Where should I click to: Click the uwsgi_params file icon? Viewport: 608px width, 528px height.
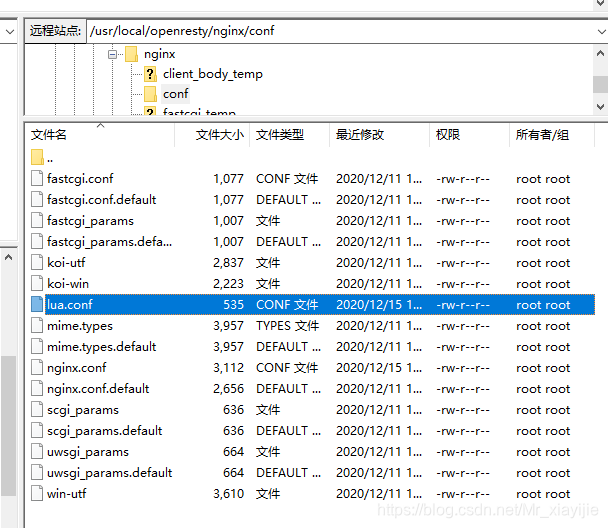37,452
